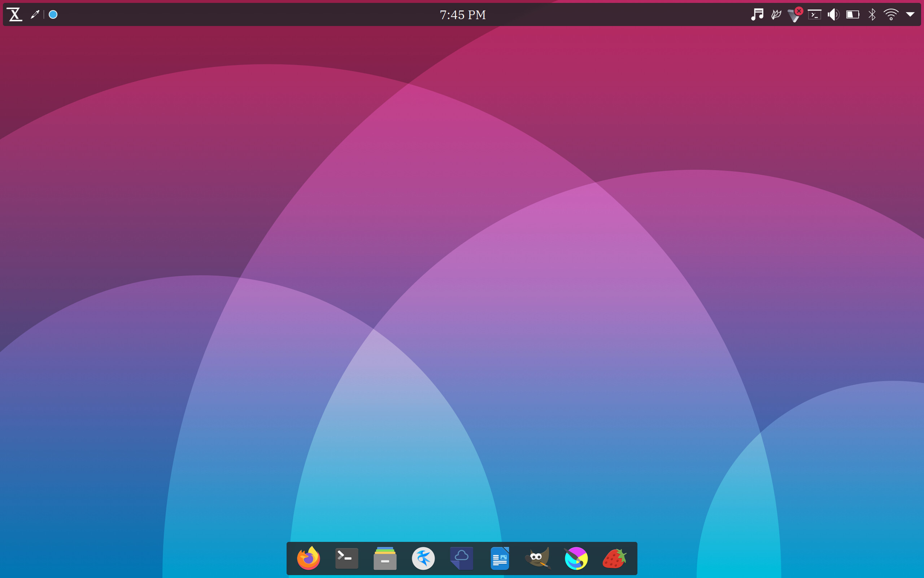Open the terminal icon in system tray
Viewport: 924px width, 578px height.
(814, 14)
